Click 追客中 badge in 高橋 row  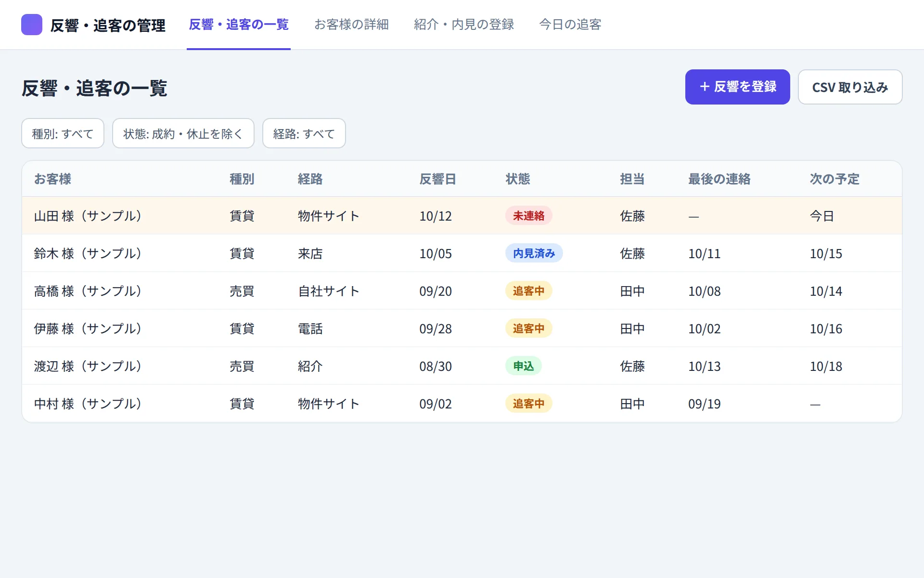point(528,291)
